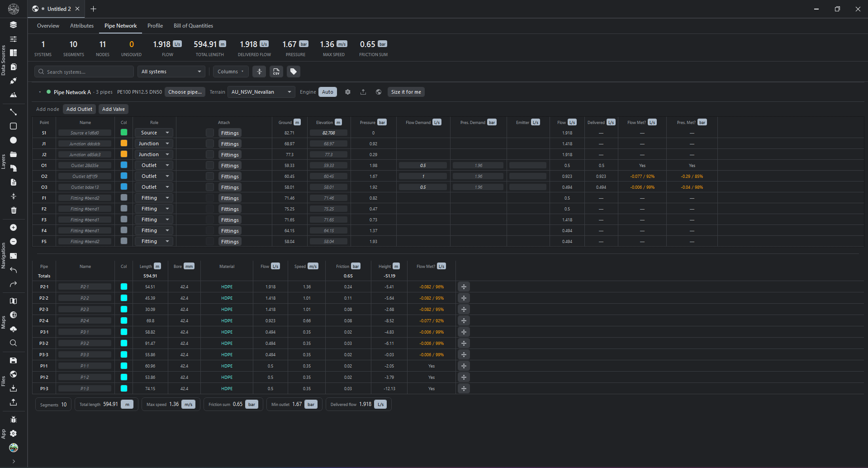Open the All systems dropdown
This screenshot has width=868, height=468.
point(171,72)
